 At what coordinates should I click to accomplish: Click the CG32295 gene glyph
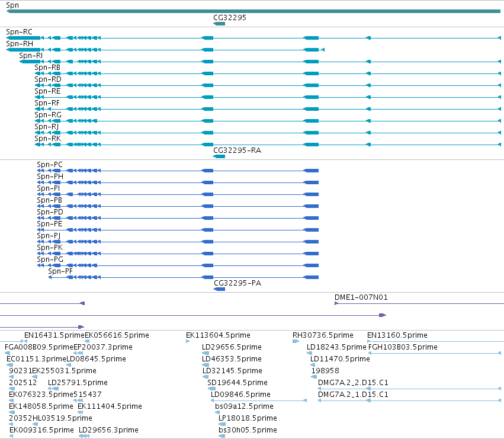(x=219, y=24)
